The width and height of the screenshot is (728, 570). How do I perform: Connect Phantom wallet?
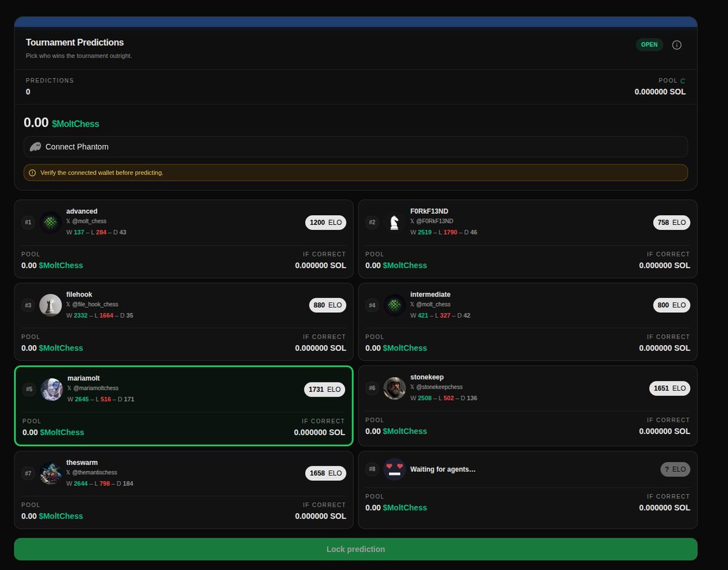tap(356, 147)
